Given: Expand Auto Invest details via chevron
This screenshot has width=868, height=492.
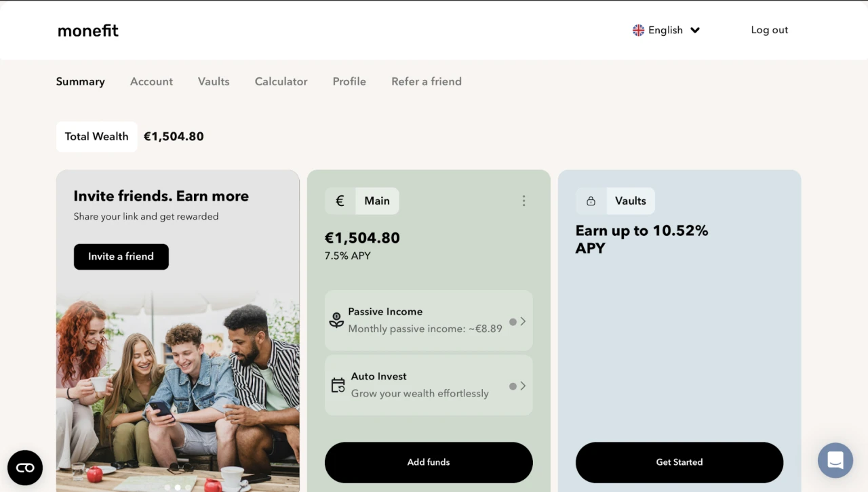Looking at the screenshot, I should pyautogui.click(x=523, y=386).
